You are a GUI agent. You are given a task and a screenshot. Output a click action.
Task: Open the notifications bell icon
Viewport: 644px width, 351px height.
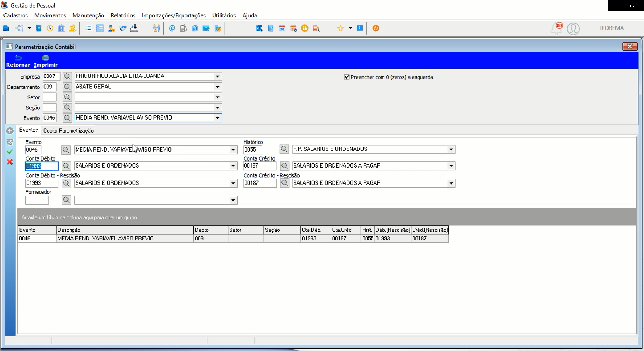556,28
